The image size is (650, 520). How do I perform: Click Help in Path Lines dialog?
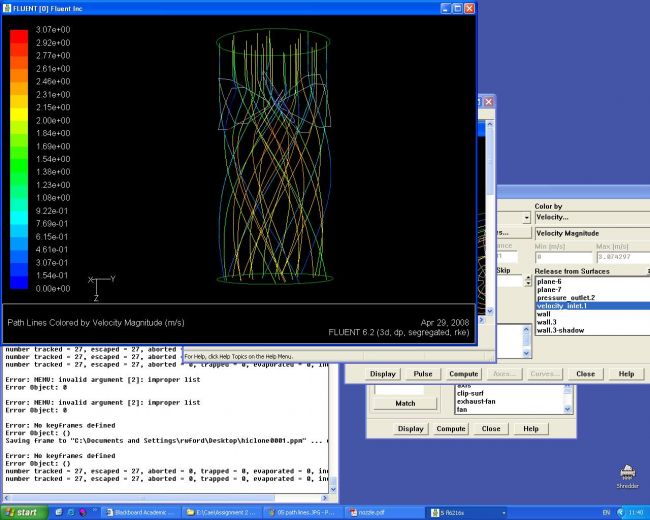(626, 374)
